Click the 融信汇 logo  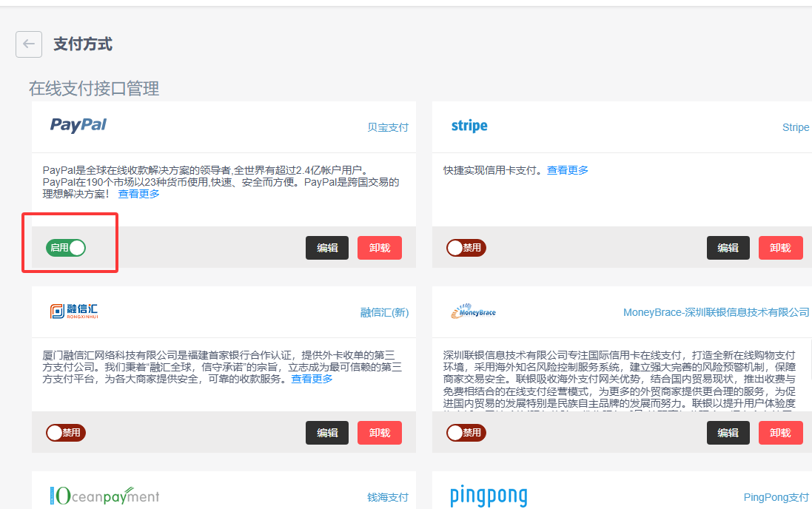coord(73,311)
